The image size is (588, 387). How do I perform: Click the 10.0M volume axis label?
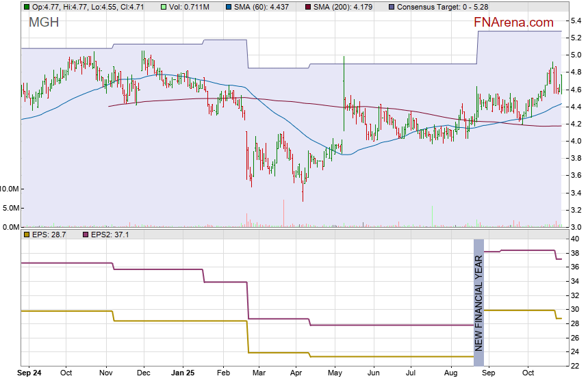pyautogui.click(x=10, y=189)
